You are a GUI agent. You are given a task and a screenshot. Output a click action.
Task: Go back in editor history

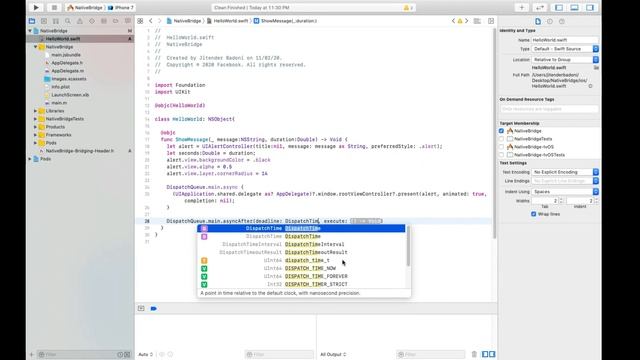point(151,21)
